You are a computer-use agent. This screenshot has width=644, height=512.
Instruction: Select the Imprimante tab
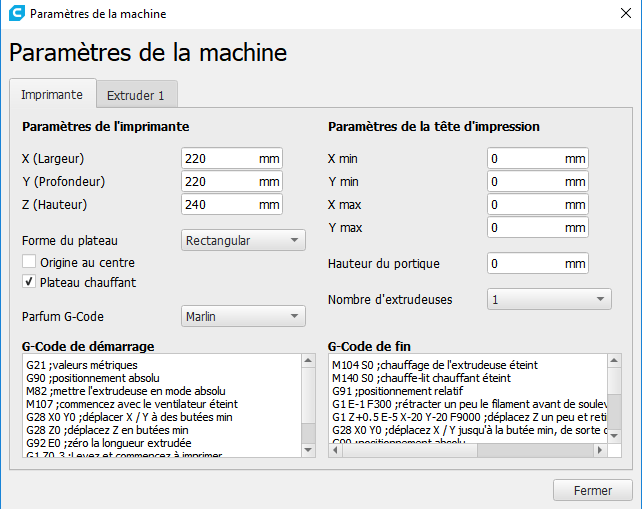click(x=52, y=94)
